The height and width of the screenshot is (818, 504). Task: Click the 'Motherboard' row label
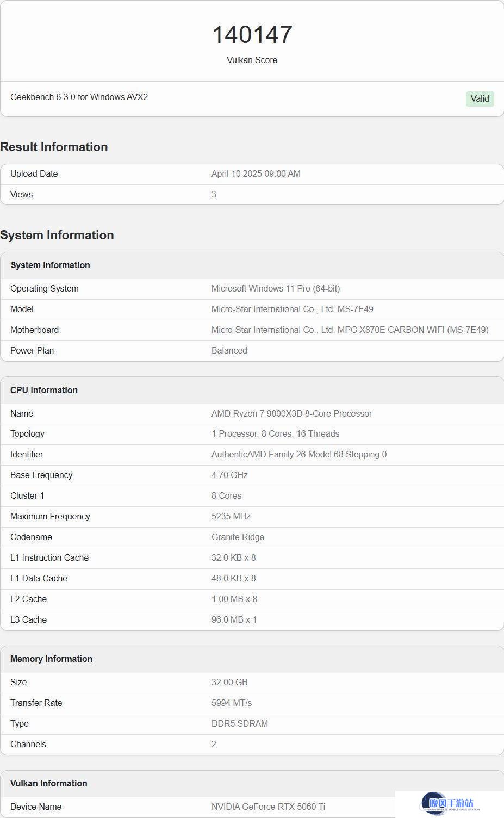click(34, 330)
